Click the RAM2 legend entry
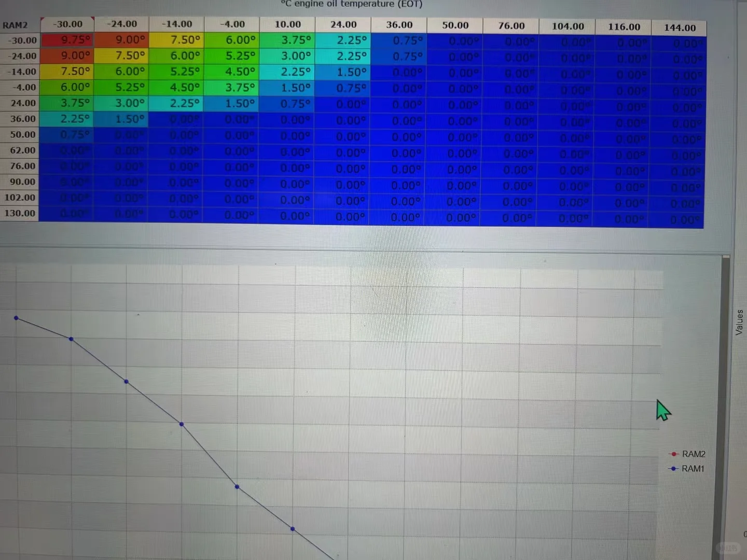 coord(688,454)
